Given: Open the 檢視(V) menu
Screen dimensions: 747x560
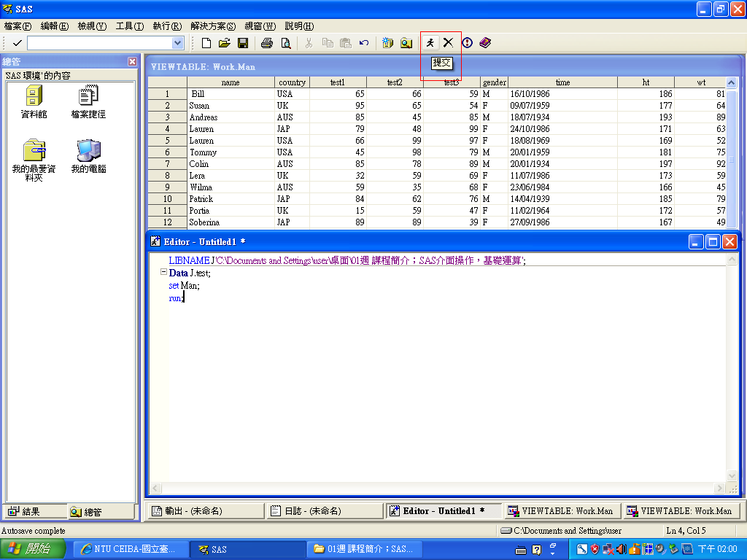Looking at the screenshot, I should pyautogui.click(x=92, y=26).
